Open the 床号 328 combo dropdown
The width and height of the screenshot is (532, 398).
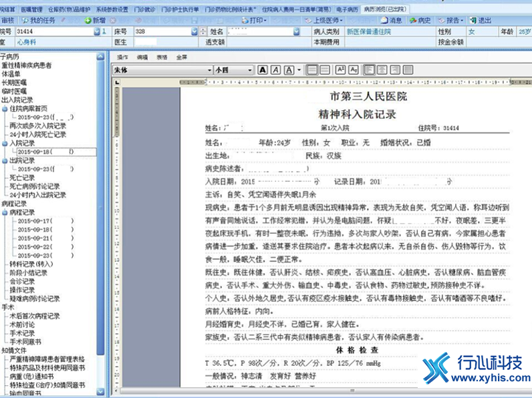(x=194, y=31)
